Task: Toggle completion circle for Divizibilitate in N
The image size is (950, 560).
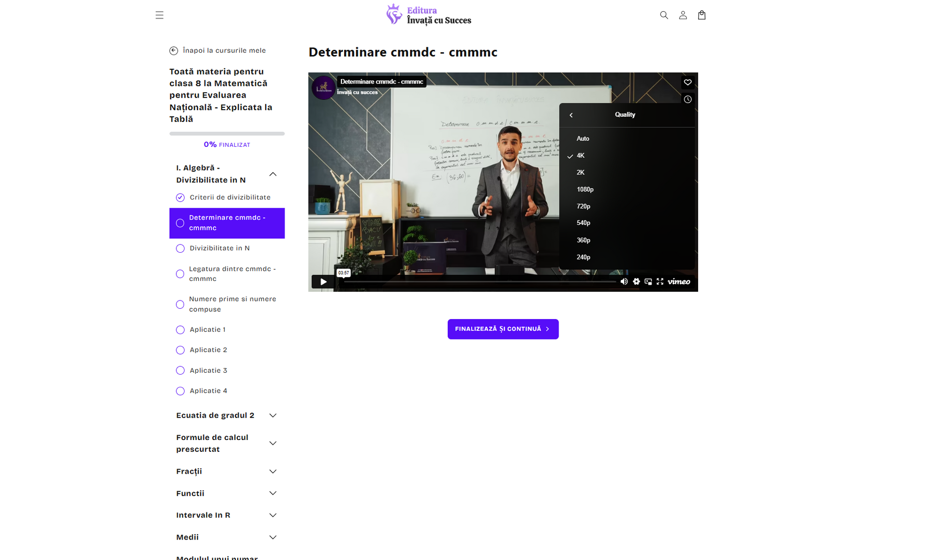Action: pyautogui.click(x=180, y=248)
